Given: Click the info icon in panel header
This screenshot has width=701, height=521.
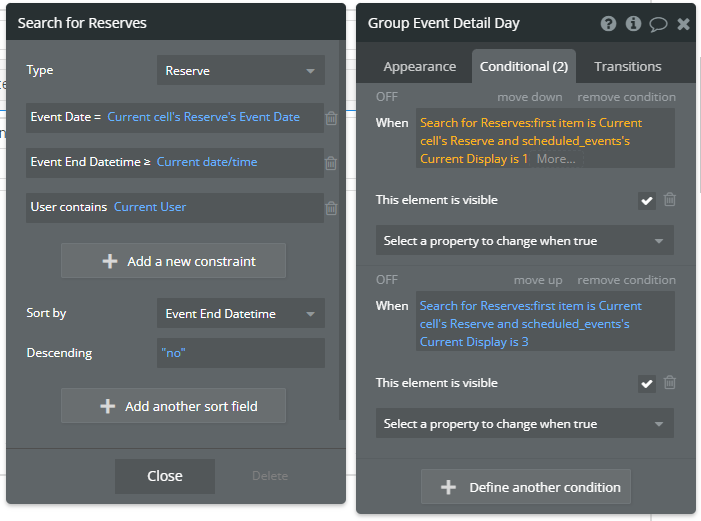Looking at the screenshot, I should 633,24.
